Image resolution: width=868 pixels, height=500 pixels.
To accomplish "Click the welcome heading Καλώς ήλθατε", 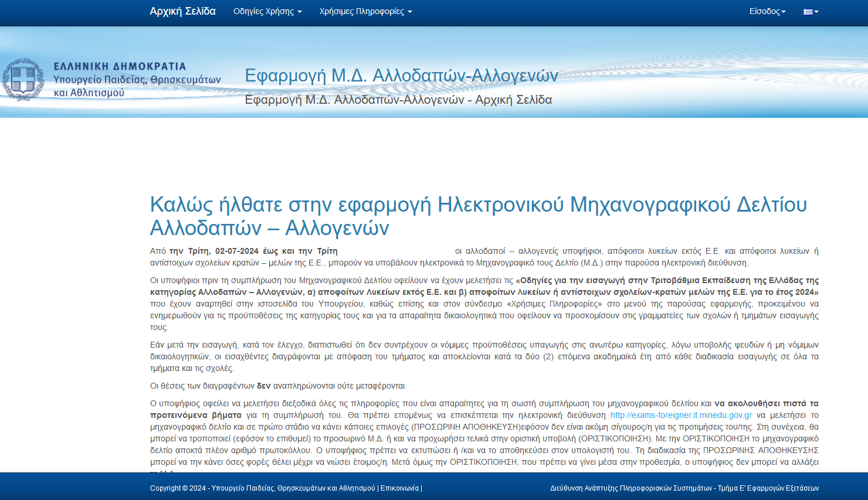I will point(478,216).
